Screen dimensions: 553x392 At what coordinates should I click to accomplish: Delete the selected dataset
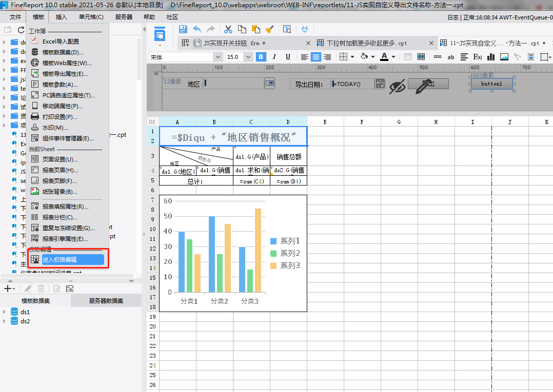pyautogui.click(x=41, y=289)
